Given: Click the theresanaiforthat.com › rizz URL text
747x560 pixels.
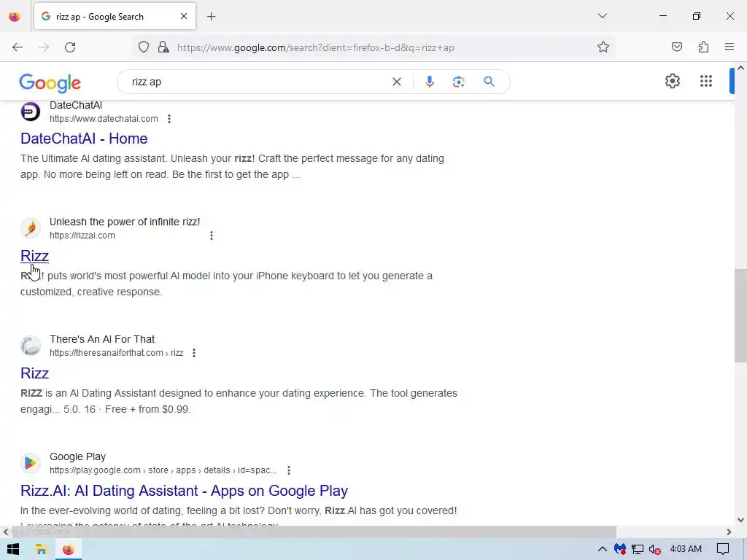Looking at the screenshot, I should (116, 353).
